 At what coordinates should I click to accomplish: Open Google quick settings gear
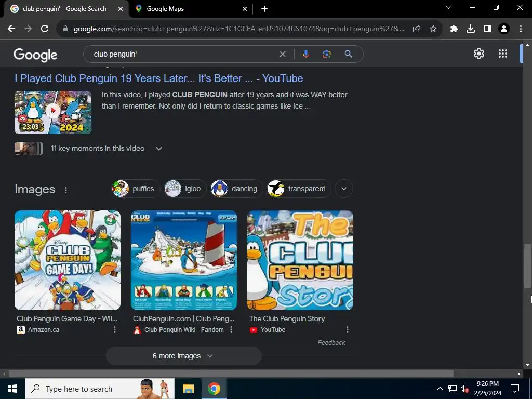coord(478,54)
